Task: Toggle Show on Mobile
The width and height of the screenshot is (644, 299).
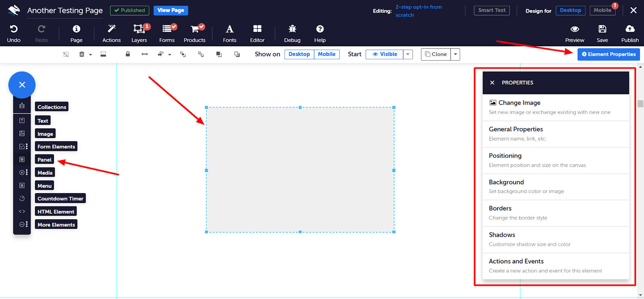Action: pyautogui.click(x=327, y=54)
